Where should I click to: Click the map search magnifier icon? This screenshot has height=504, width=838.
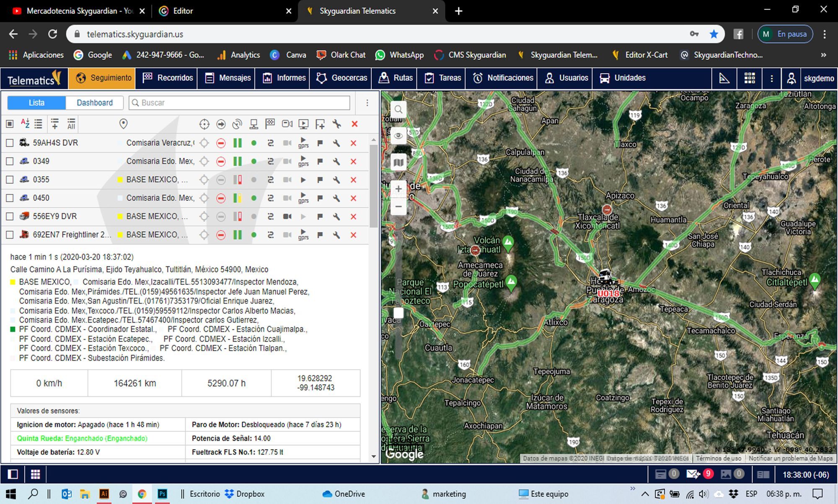click(x=398, y=110)
